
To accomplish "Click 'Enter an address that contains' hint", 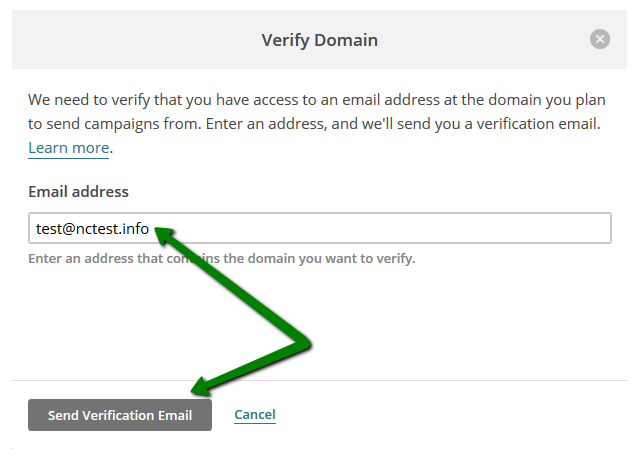I will [222, 258].
